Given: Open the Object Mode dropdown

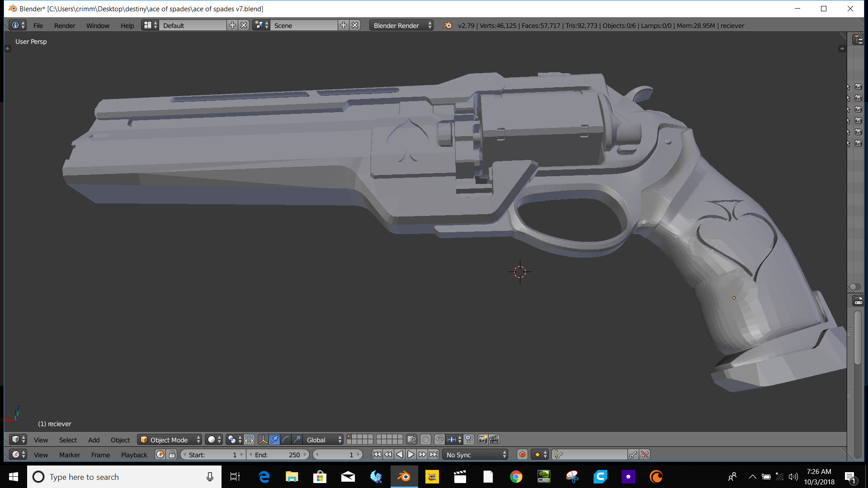Looking at the screenshot, I should coord(170,440).
